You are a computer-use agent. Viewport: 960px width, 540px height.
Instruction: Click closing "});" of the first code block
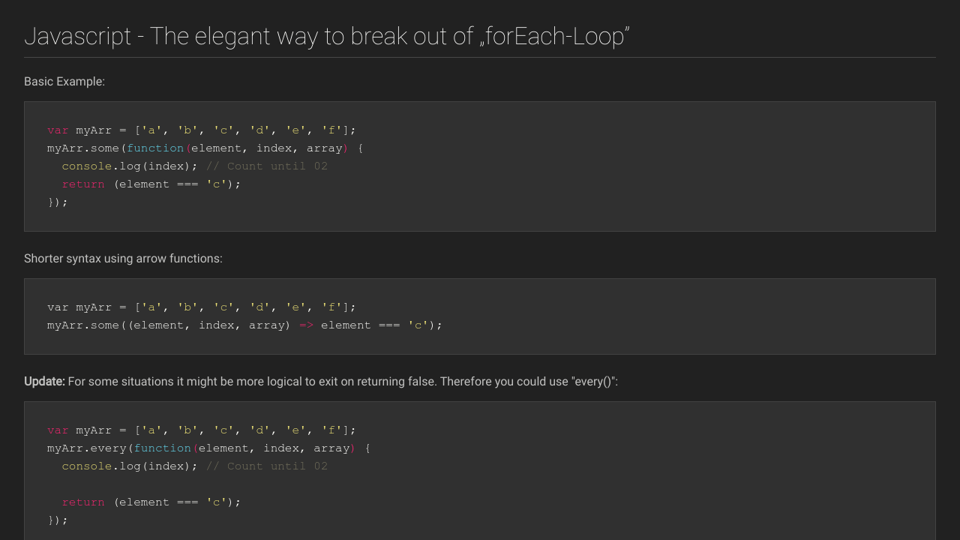tap(57, 202)
